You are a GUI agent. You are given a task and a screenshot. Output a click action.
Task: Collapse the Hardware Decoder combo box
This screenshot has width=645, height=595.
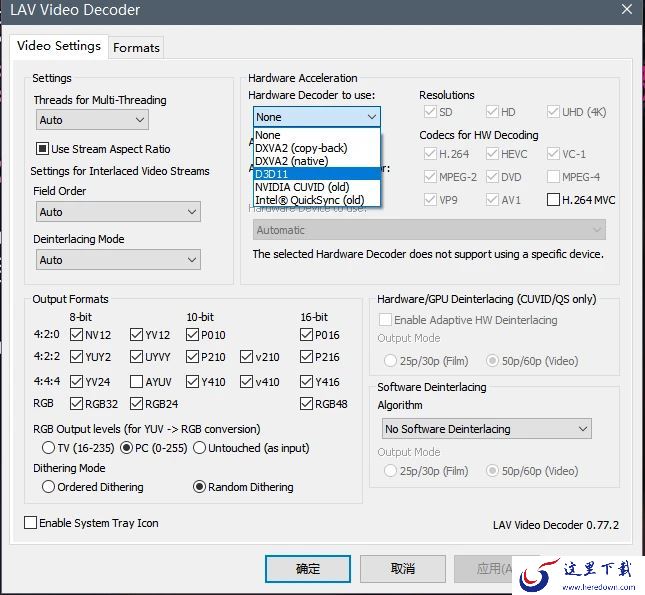click(317, 117)
